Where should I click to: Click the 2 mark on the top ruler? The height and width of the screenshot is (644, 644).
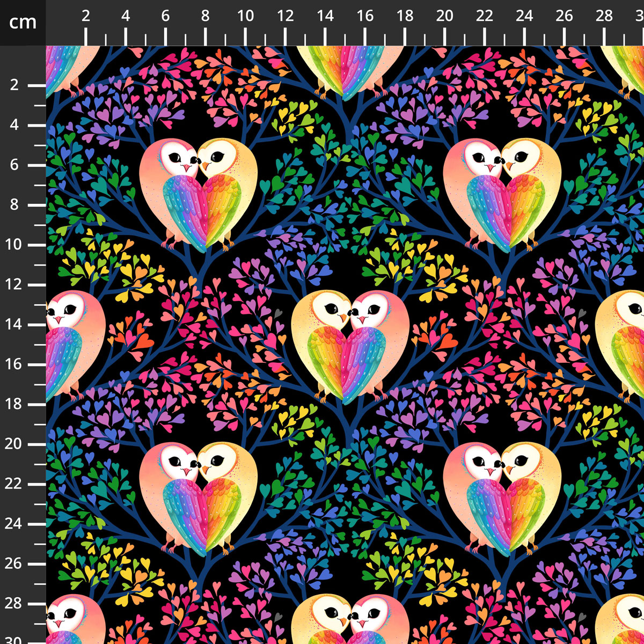click(x=86, y=16)
